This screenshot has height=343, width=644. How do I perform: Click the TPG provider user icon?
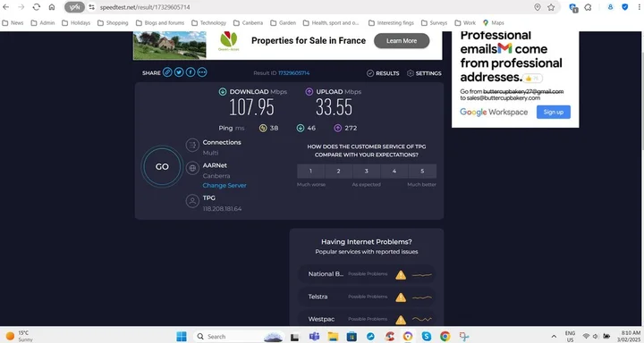click(x=192, y=201)
